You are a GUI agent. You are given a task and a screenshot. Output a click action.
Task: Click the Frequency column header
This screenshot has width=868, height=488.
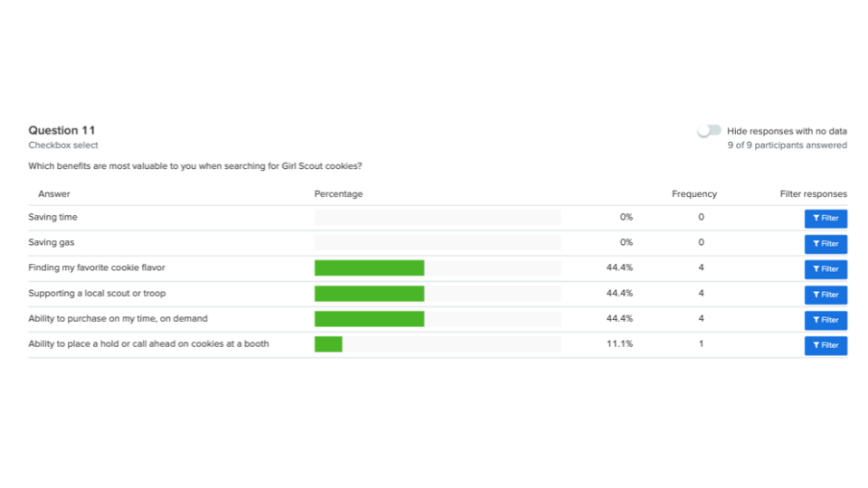pos(693,194)
